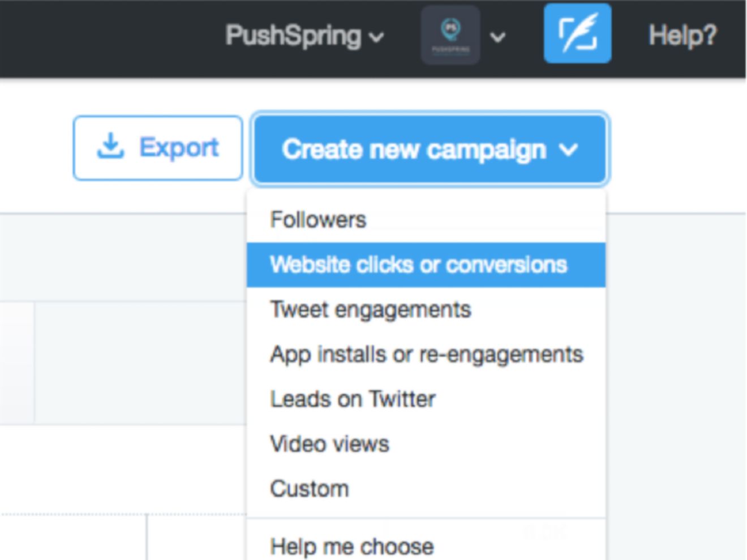Click the Create new campaign button
747x560 pixels.
click(x=413, y=149)
